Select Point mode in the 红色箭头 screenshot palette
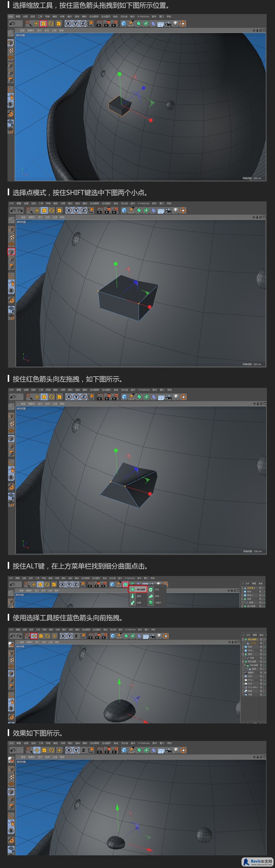Screen dimensions: 275x868 click(11, 438)
